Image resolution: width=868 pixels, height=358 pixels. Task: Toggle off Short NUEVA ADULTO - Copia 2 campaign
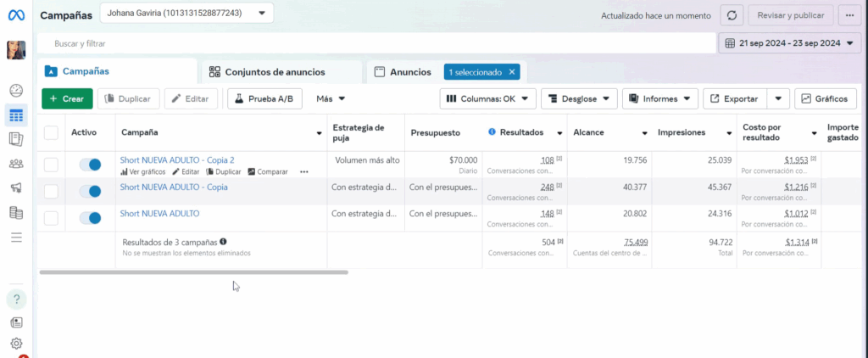click(x=90, y=165)
